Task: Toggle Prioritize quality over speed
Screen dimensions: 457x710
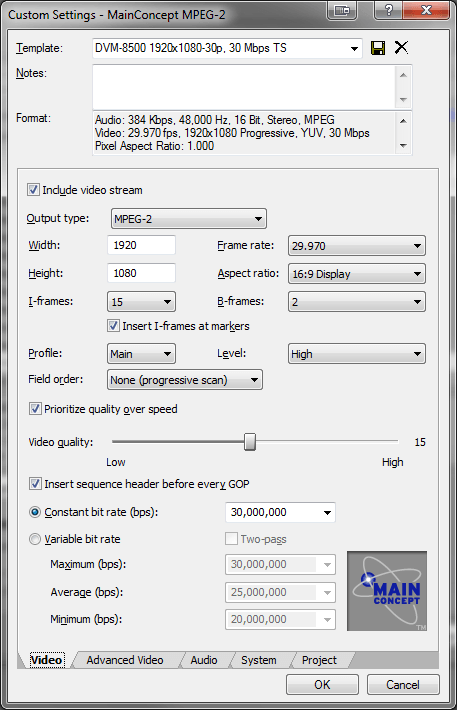Action: (35, 409)
